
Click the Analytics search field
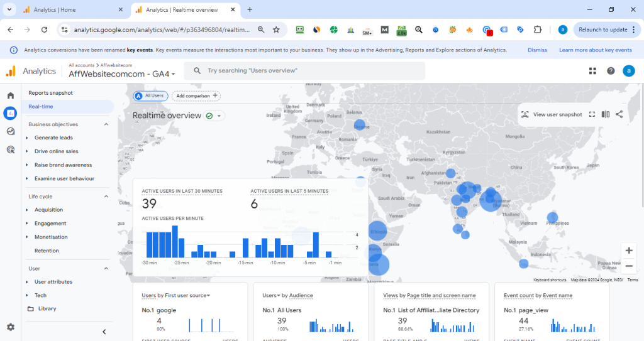[x=304, y=71]
